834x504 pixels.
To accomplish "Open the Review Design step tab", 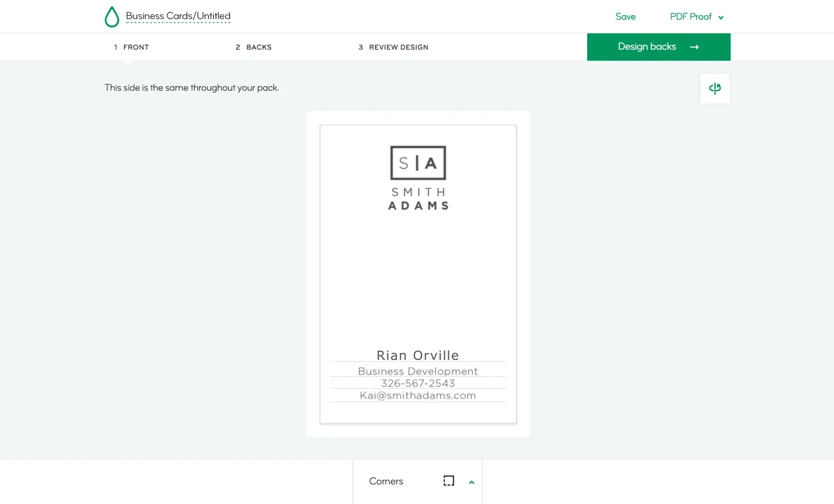I will 393,47.
